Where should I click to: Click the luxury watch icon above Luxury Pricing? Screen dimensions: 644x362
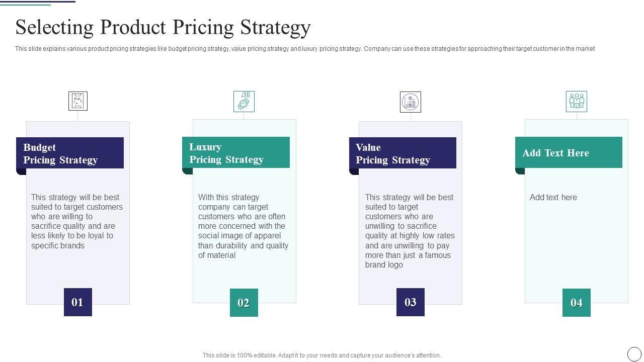tap(244, 102)
